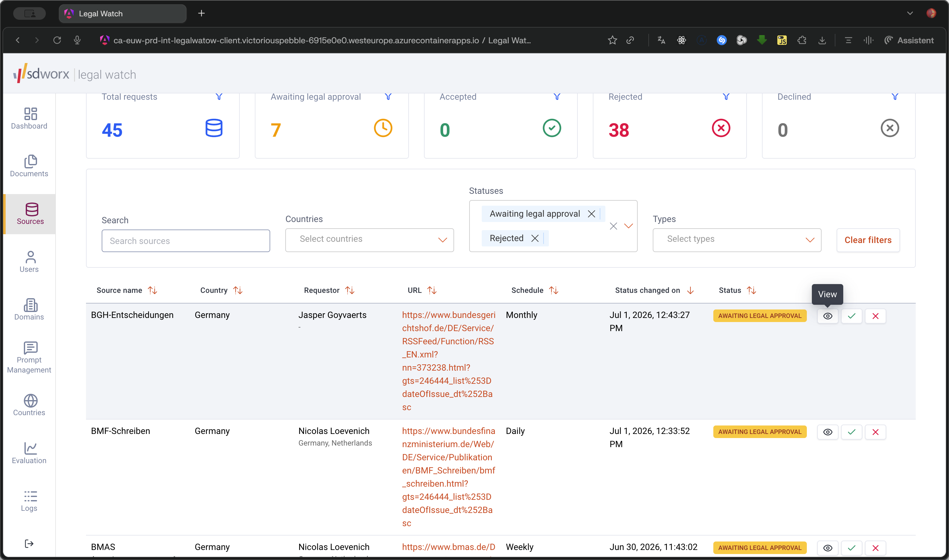Click the Clear filters button

[868, 240]
